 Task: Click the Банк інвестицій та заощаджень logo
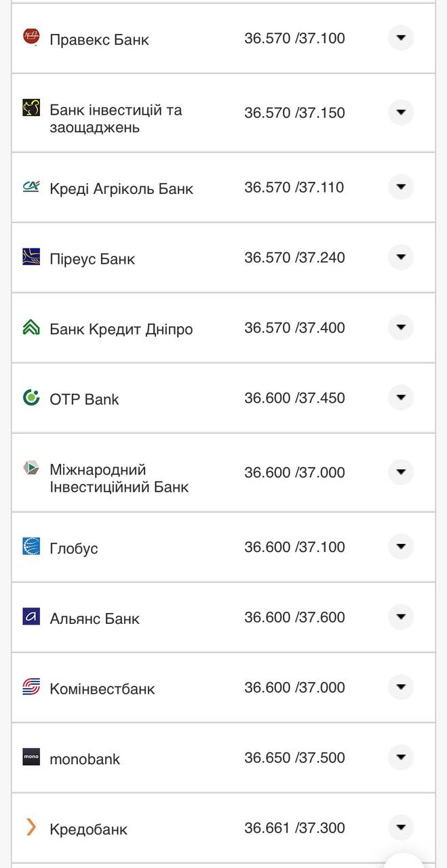[31, 108]
